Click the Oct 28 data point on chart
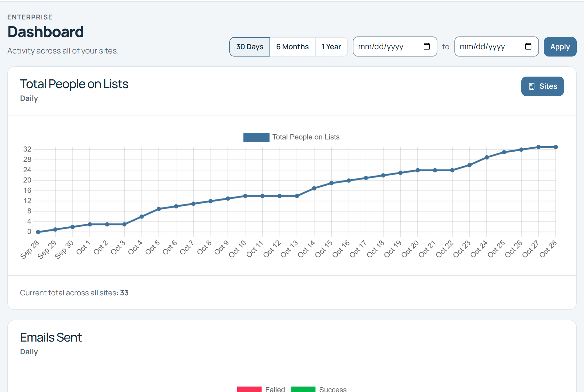The width and height of the screenshot is (584, 392). coord(556,147)
